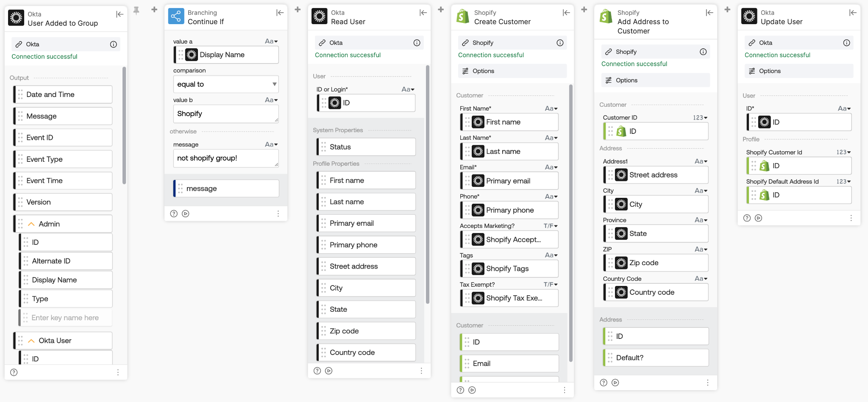
Task: Add a step before Continue If card
Action: click(154, 9)
